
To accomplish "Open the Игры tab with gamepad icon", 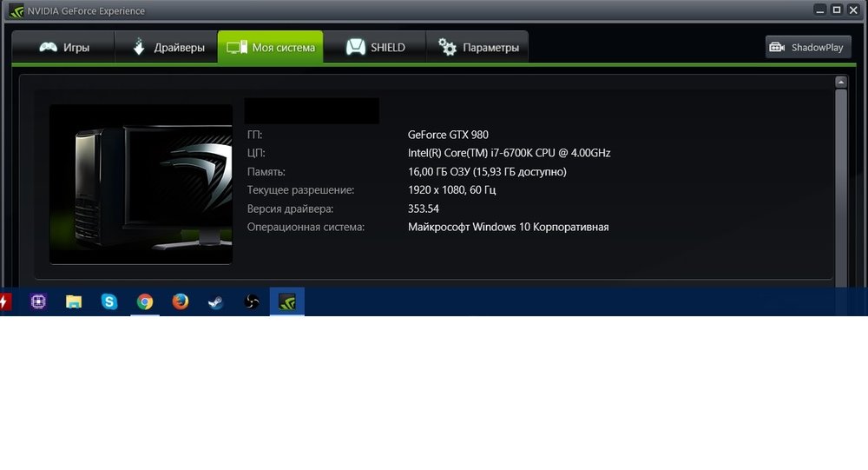I will click(64, 48).
